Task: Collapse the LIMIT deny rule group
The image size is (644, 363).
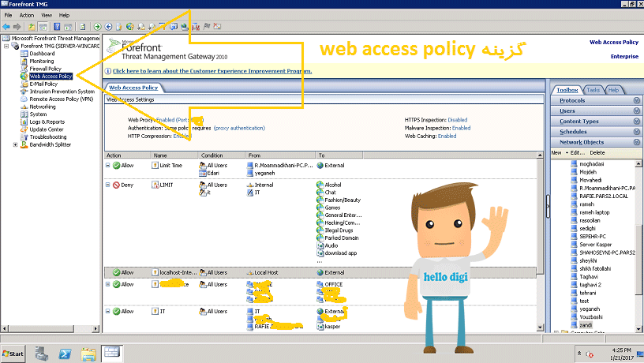Action: (107, 185)
